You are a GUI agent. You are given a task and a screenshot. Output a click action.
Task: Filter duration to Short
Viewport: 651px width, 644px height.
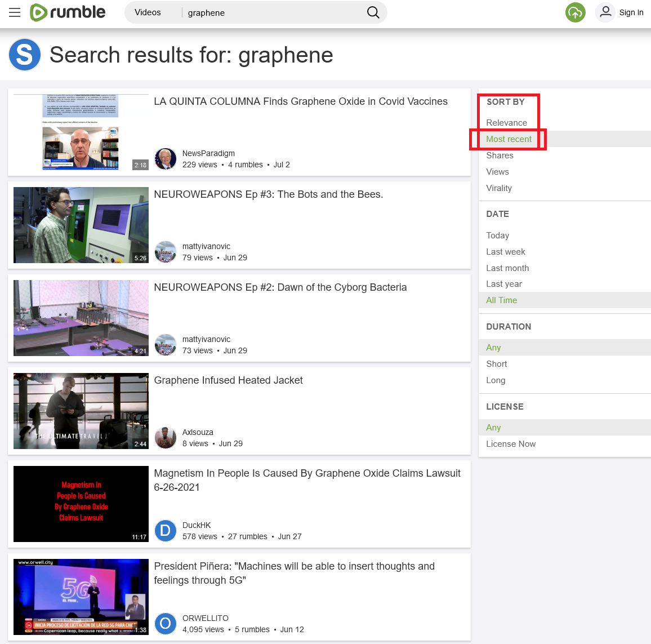[x=497, y=364]
